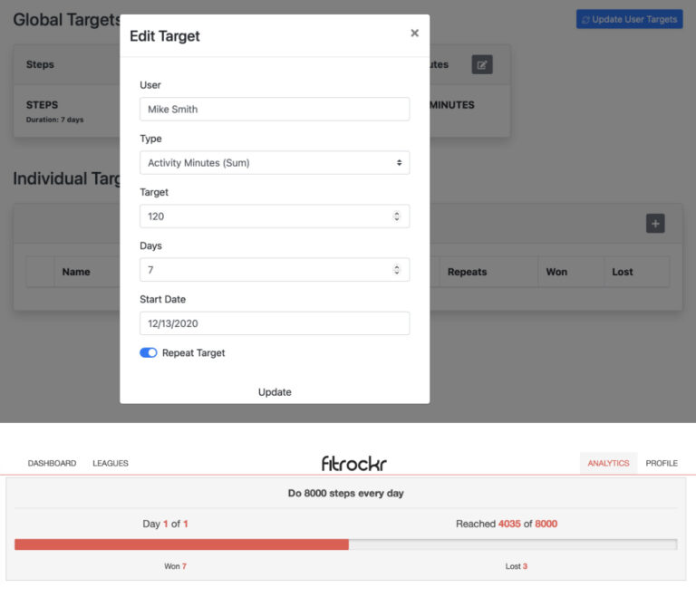Close the Edit Target dialog
Image resolution: width=696 pixels, height=616 pixels.
414,34
